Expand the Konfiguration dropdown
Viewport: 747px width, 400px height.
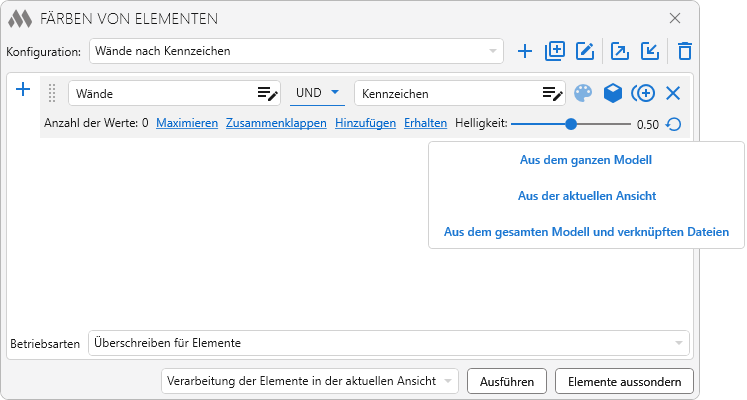click(493, 51)
